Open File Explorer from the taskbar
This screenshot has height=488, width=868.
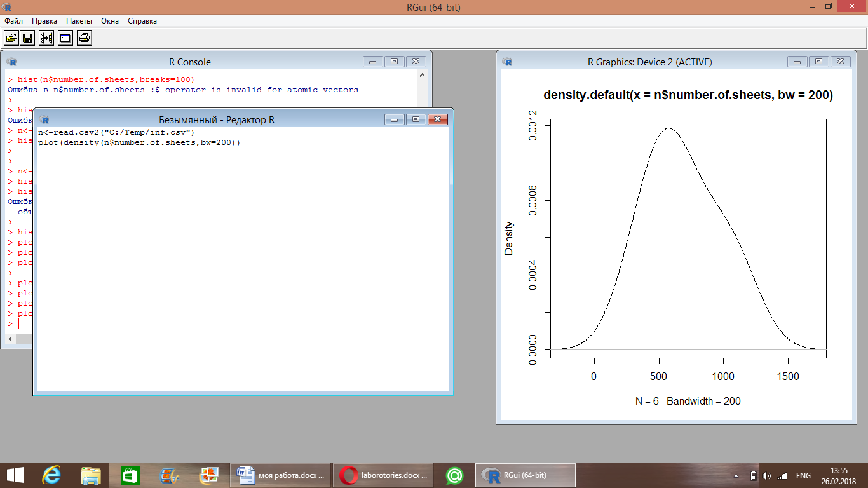coord(90,475)
